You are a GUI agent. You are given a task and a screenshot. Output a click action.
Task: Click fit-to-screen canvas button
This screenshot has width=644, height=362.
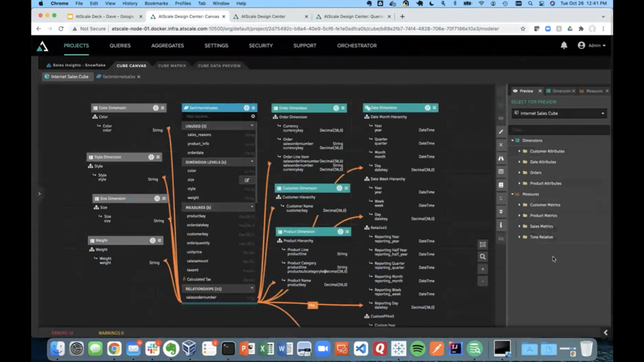pos(482,244)
